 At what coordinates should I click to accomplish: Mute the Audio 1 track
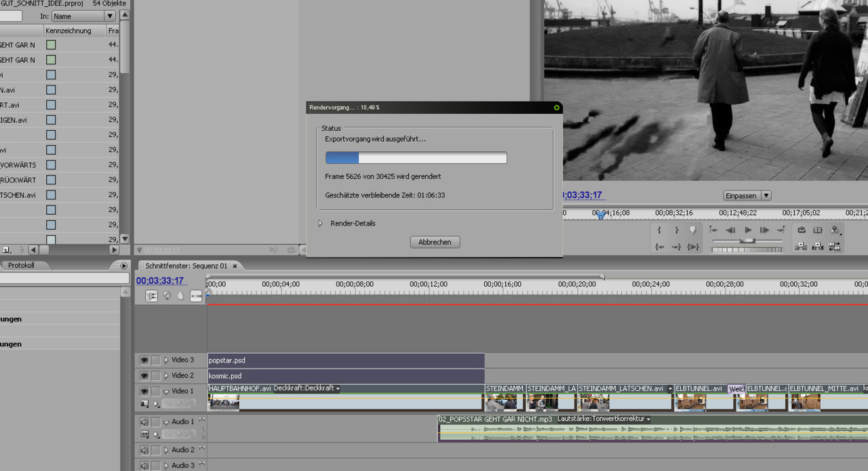(144, 422)
